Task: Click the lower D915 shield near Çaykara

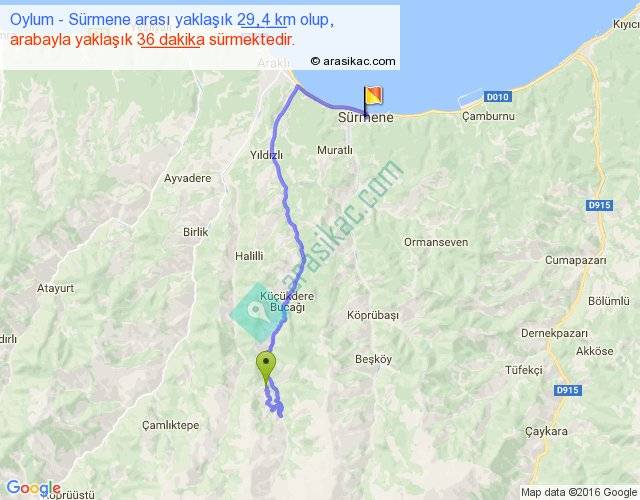Action: [568, 390]
